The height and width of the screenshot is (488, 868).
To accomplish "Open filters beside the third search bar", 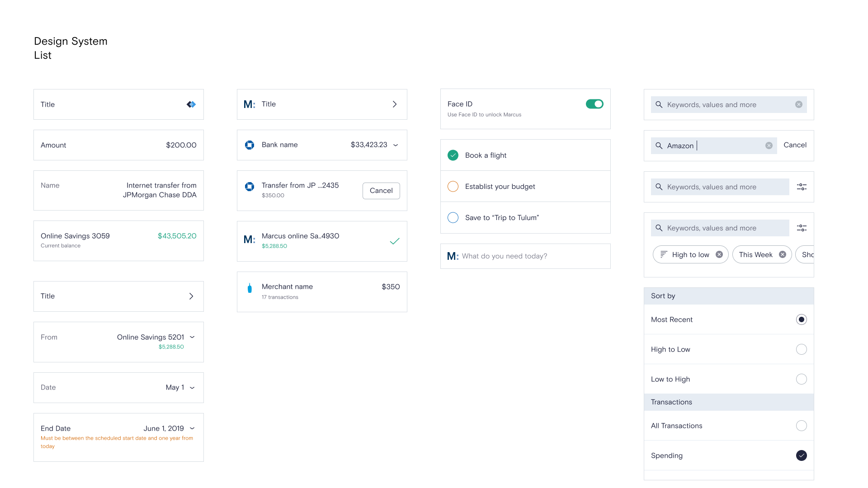I will click(802, 187).
